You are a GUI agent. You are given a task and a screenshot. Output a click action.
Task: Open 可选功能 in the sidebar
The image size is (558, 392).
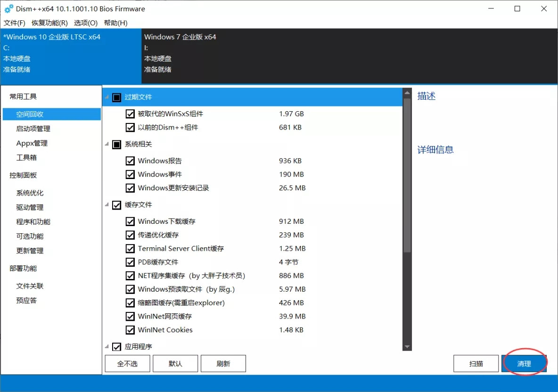tap(30, 236)
